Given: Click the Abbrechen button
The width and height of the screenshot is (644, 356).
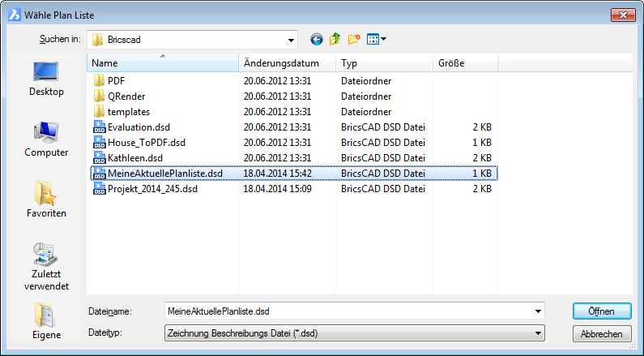Looking at the screenshot, I should coord(601,333).
